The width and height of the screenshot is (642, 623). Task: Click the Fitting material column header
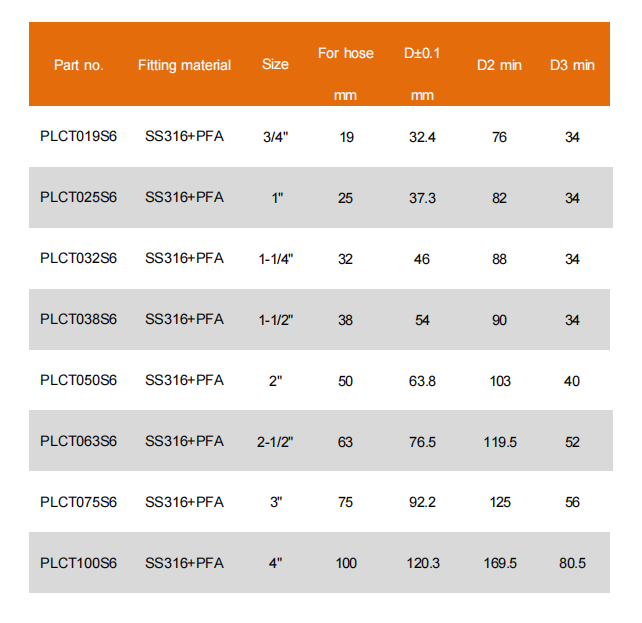[x=184, y=65]
